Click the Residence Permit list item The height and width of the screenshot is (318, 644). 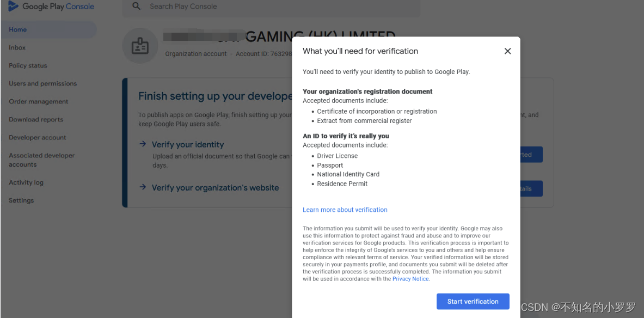click(342, 184)
